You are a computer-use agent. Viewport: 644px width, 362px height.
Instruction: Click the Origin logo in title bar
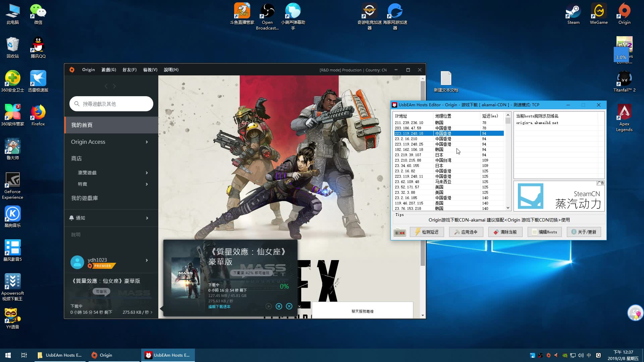72,70
